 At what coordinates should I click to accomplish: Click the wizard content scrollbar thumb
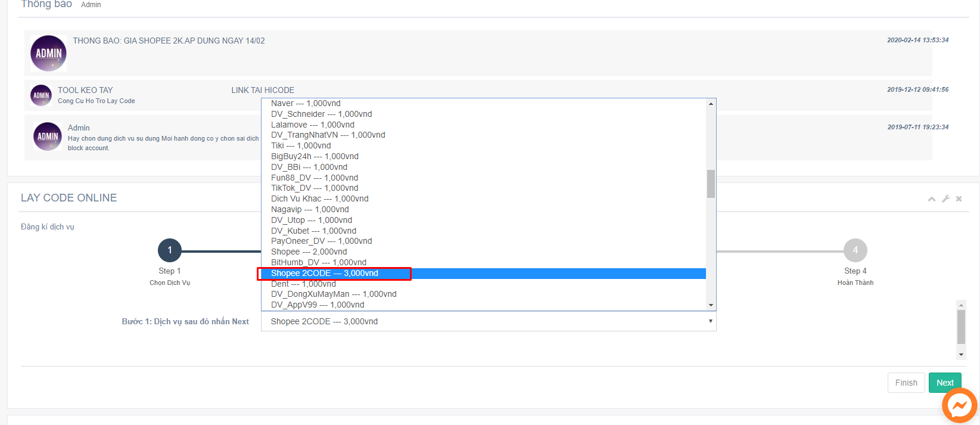pyautogui.click(x=961, y=327)
